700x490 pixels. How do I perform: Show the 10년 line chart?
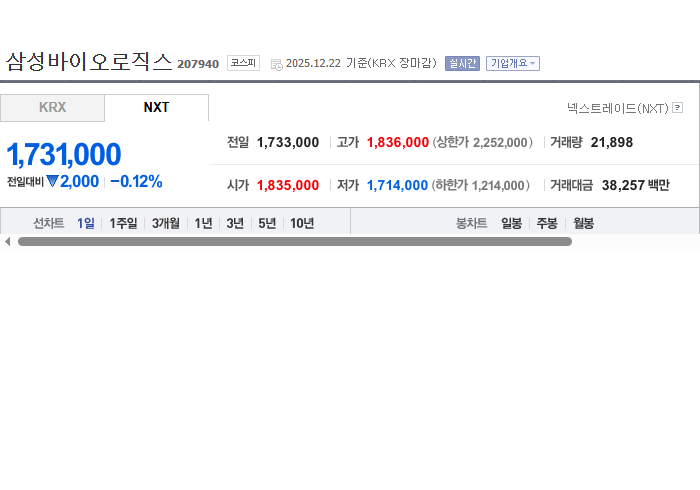pos(302,223)
